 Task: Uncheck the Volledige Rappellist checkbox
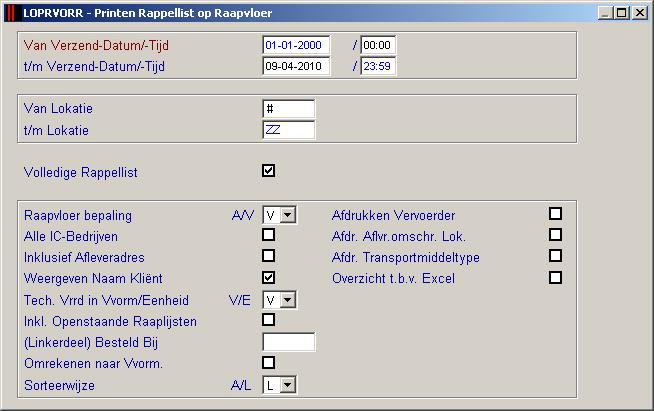(269, 171)
